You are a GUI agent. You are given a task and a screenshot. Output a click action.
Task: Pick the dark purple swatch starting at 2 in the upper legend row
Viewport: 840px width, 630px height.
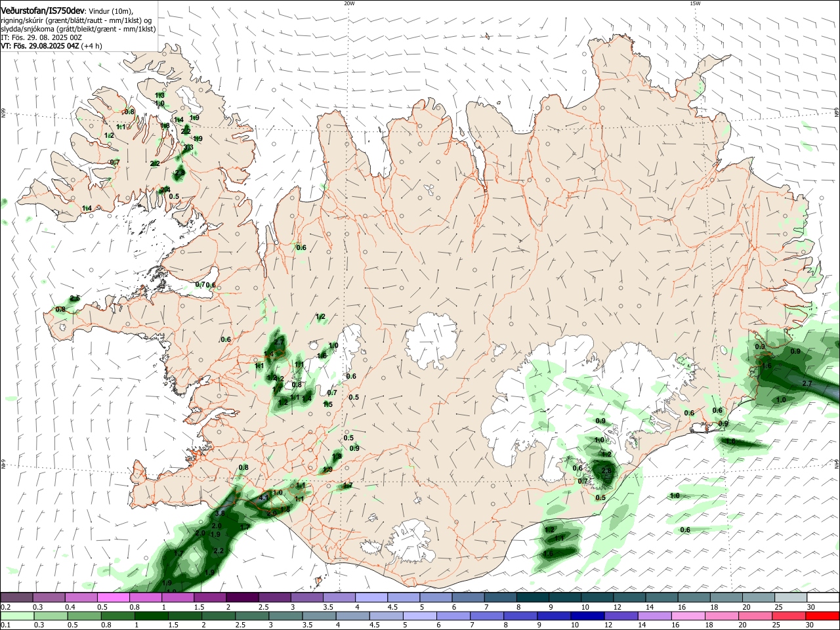point(241,598)
